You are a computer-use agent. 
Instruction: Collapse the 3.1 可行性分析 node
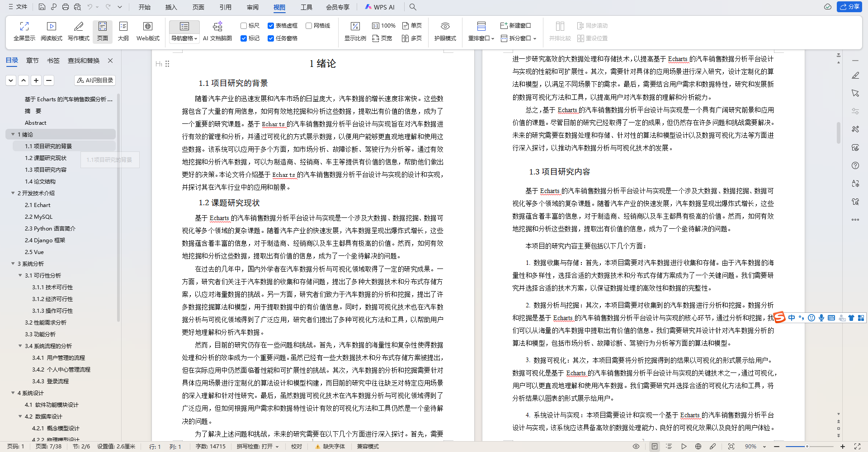point(20,275)
